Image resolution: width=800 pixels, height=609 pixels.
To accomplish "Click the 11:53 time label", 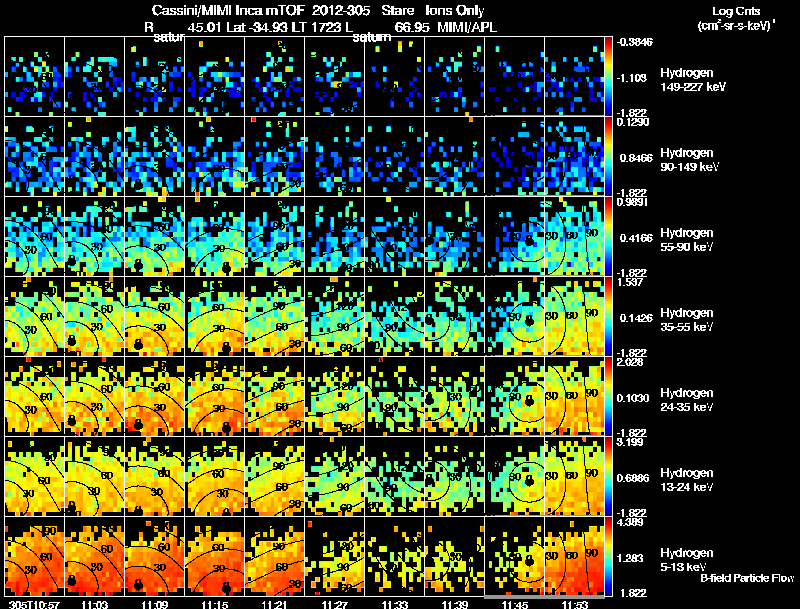I will click(574, 605).
